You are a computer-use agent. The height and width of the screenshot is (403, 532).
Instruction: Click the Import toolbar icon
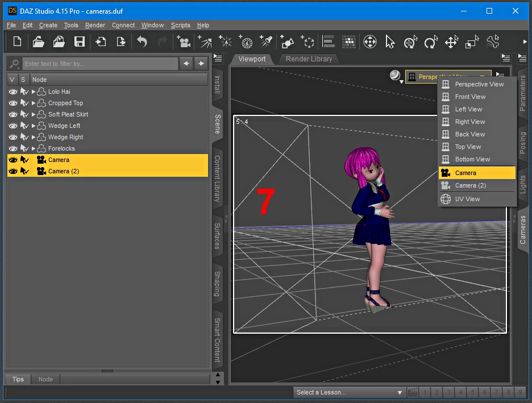(x=101, y=41)
